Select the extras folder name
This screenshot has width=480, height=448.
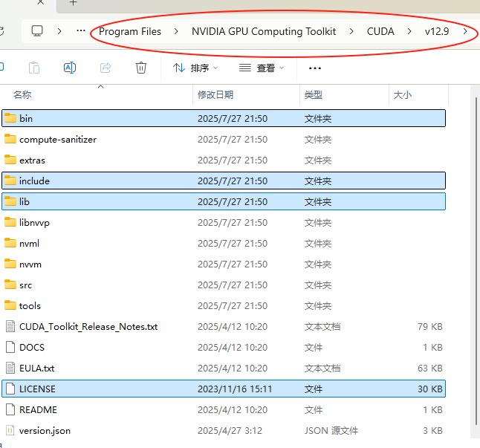[32, 160]
